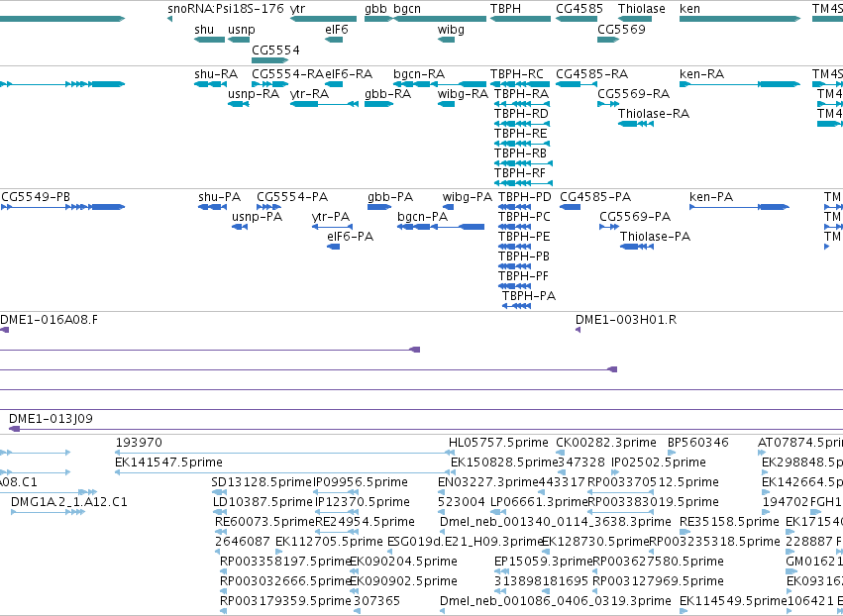843x616 pixels.
Task: Select the CG5554-PA protein label
Action: click(x=292, y=197)
